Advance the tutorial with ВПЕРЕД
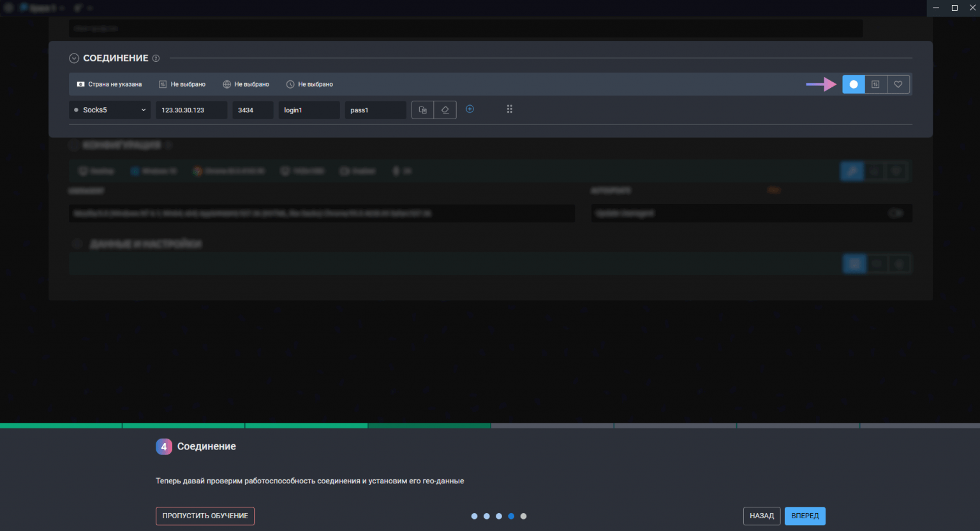The height and width of the screenshot is (531, 980). coord(805,516)
